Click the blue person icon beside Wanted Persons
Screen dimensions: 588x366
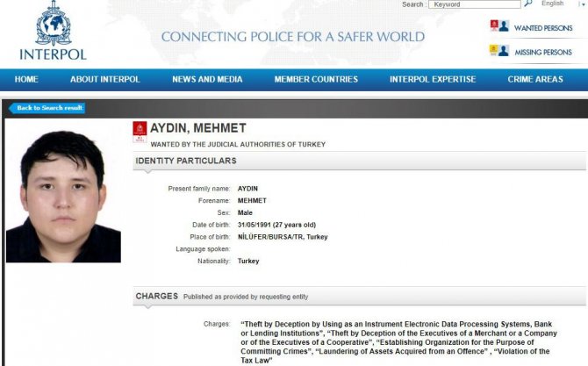[504, 26]
